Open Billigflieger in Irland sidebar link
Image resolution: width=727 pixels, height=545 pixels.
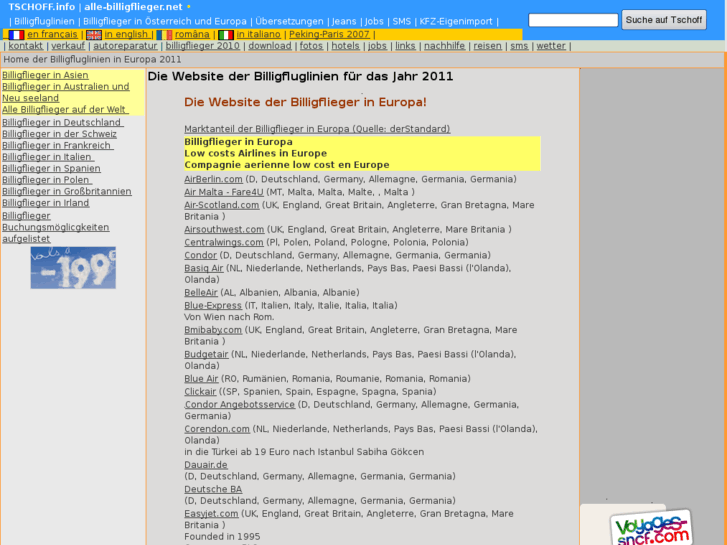pos(45,203)
